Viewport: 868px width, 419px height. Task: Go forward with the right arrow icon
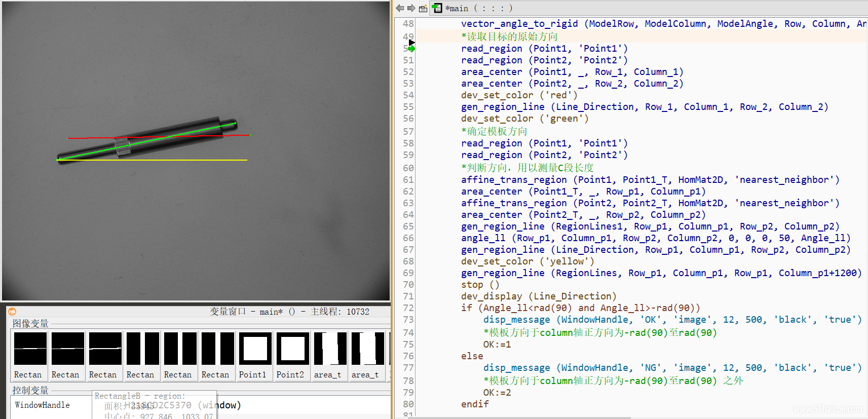(x=411, y=8)
